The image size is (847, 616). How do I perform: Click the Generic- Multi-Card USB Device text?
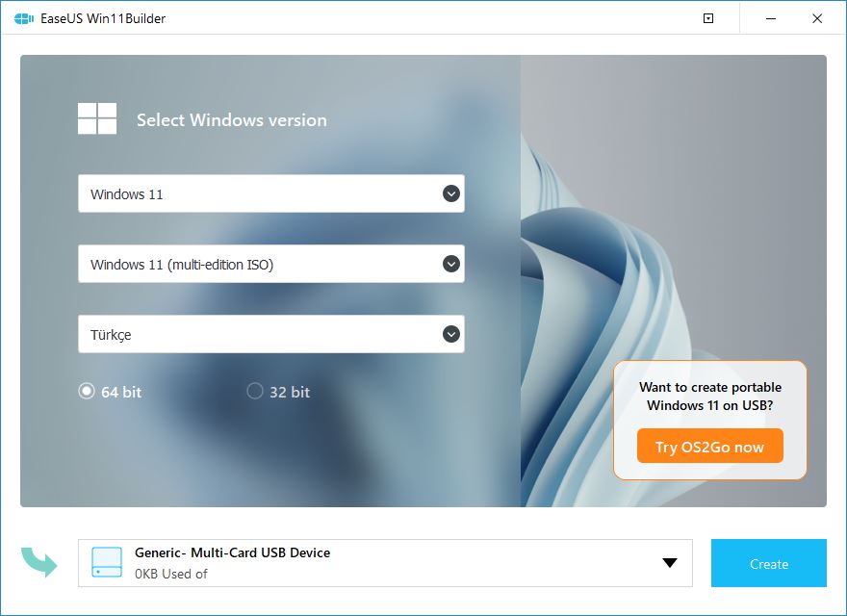232,552
